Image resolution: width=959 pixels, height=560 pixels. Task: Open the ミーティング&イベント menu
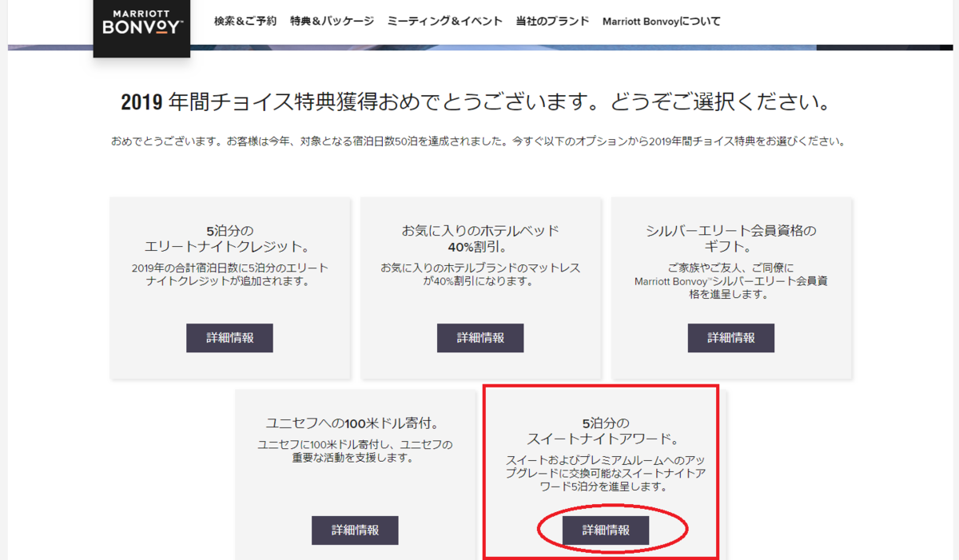444,22
